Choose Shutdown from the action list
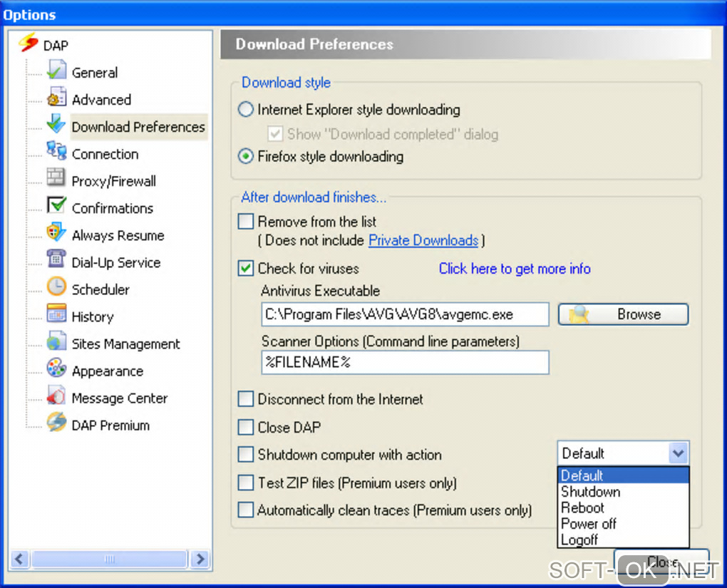 [x=623, y=492]
